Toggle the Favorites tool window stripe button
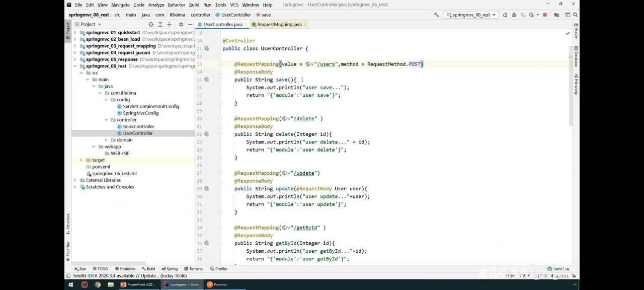Image resolution: width=644 pixels, height=290 pixels. (x=68, y=251)
